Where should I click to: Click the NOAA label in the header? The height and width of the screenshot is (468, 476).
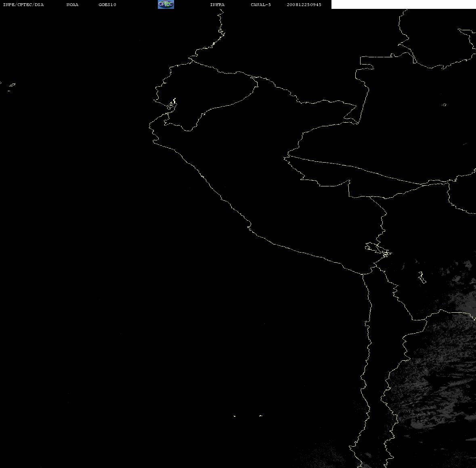pyautogui.click(x=72, y=4)
